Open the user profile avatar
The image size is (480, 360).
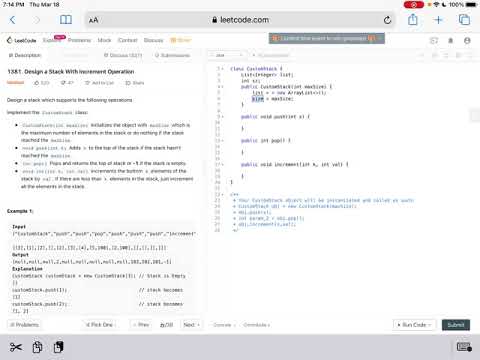coord(467,41)
